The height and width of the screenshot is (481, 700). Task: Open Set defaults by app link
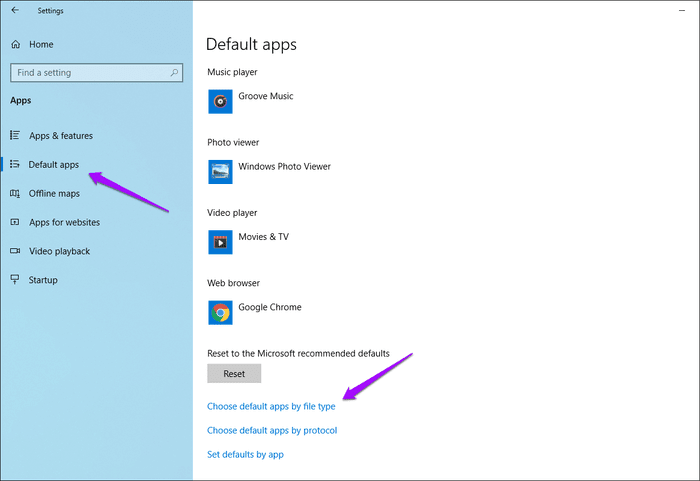[x=245, y=455]
